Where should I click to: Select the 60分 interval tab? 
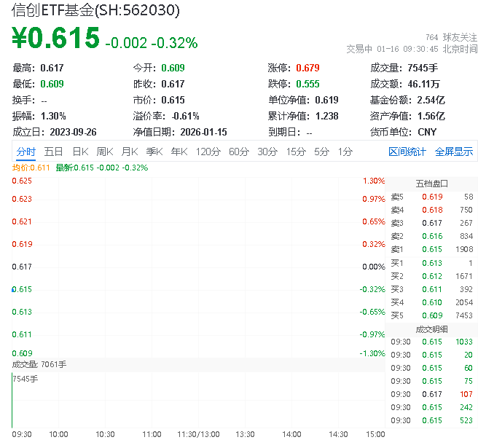coord(239,152)
